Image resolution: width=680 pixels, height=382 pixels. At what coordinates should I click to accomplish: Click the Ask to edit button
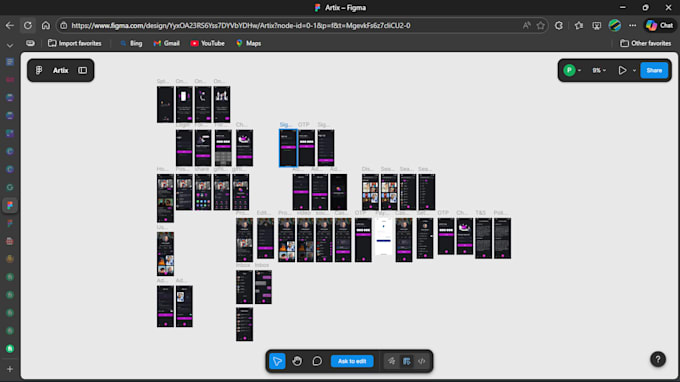tap(352, 361)
